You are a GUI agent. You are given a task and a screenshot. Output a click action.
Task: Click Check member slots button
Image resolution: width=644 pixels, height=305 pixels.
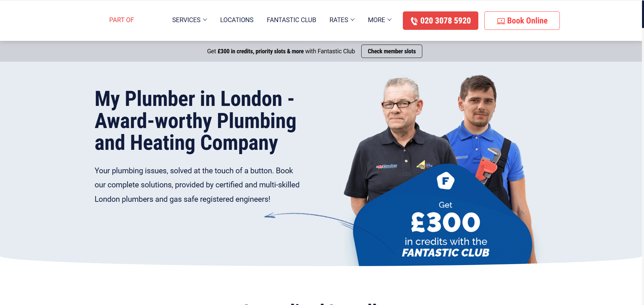[x=392, y=51]
